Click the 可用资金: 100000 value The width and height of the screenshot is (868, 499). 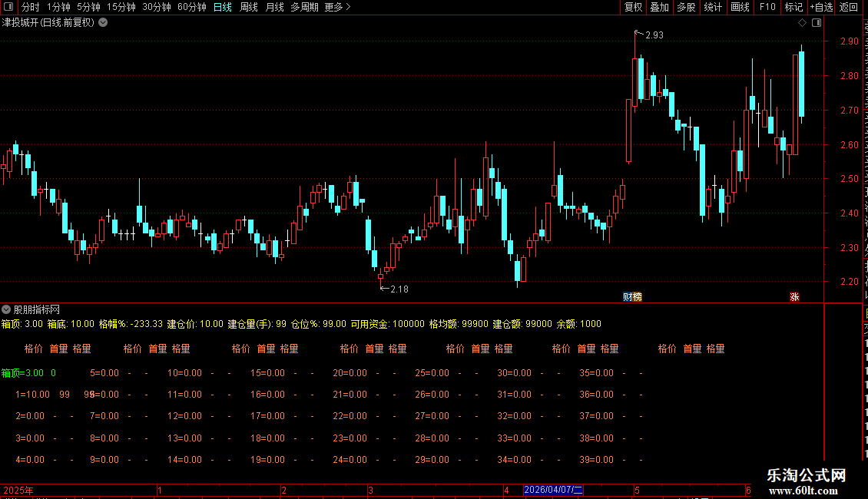pos(387,324)
